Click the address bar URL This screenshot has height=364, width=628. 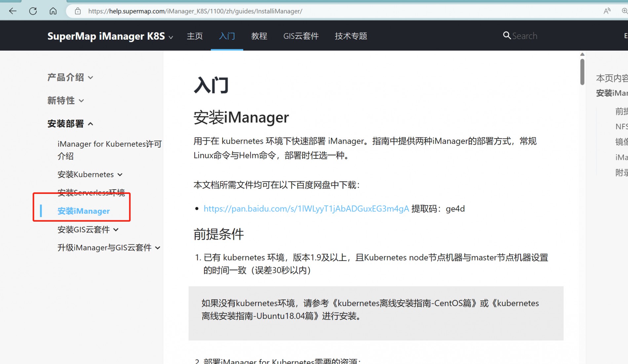pos(195,11)
